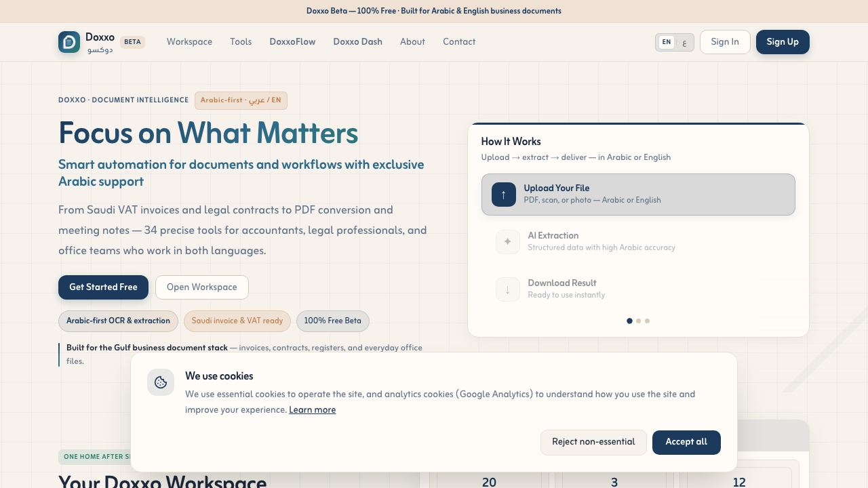The width and height of the screenshot is (868, 488).
Task: Click the 'Focus on What Matters' headline
Action: 208,133
